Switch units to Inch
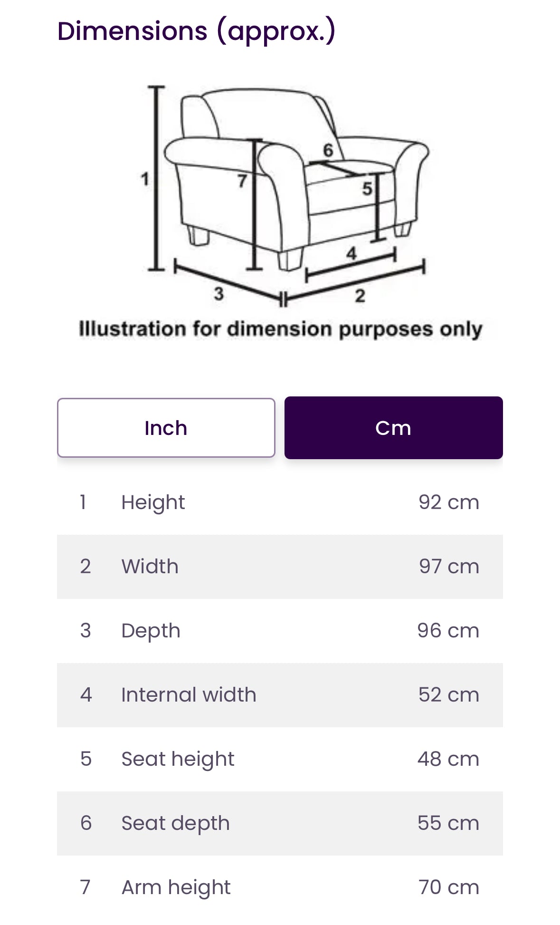This screenshot has height=925, width=560. coord(166,428)
